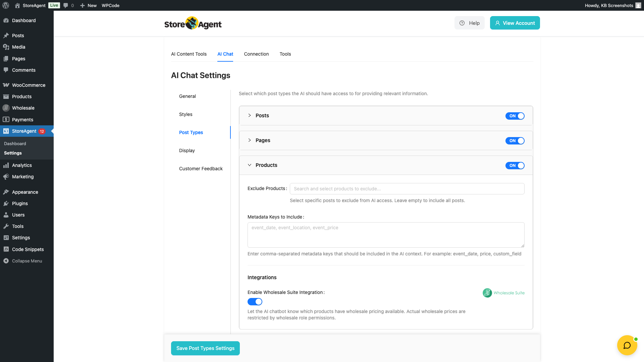Click the Live status badge

click(x=54, y=5)
